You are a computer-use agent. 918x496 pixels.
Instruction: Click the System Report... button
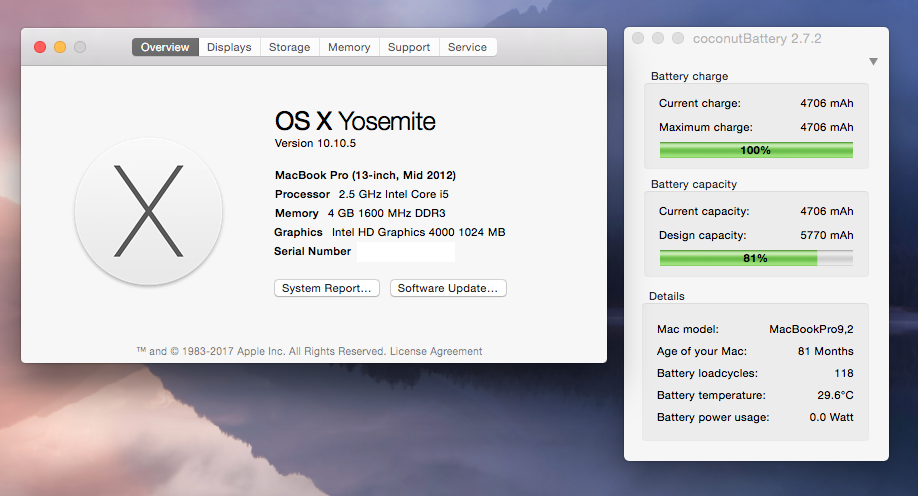click(x=327, y=288)
